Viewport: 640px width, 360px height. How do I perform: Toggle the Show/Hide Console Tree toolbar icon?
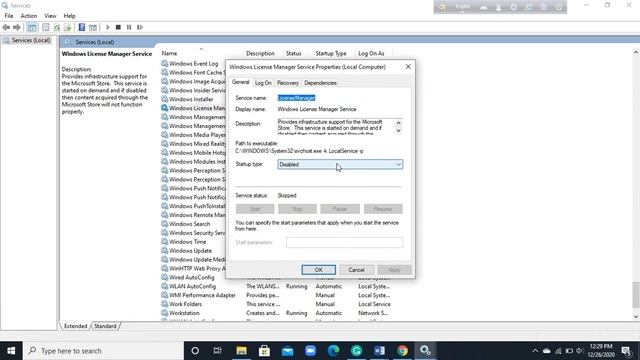[x=32, y=27]
